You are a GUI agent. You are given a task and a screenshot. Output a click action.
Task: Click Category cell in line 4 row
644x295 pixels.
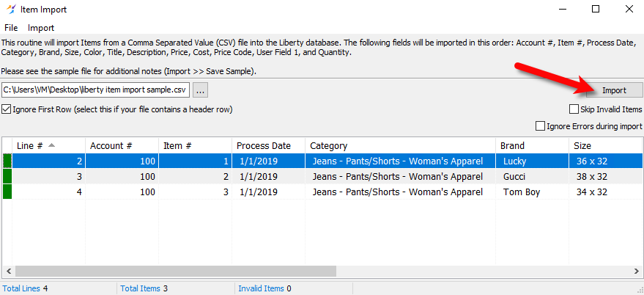401,192
